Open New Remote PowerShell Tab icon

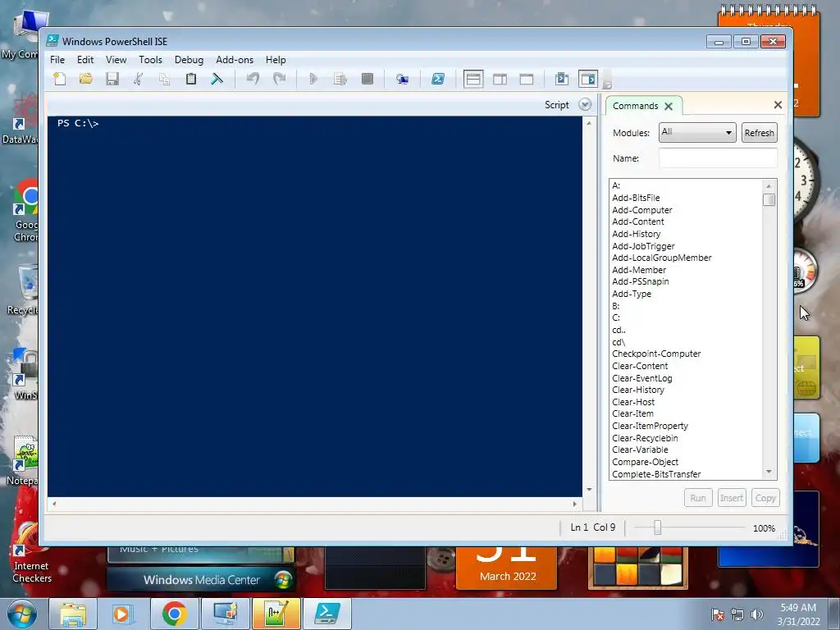402,80
